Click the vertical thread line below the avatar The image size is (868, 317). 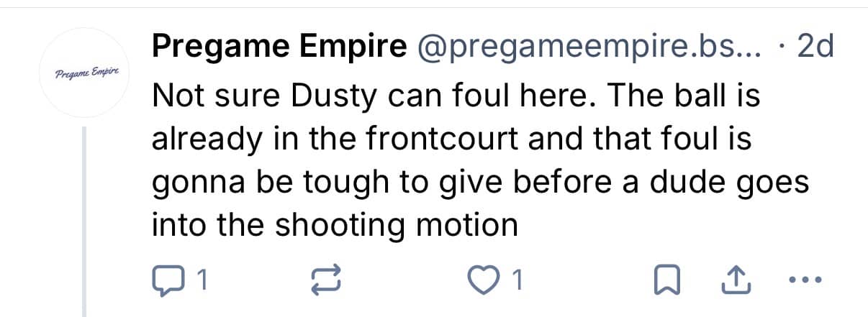coord(86,223)
